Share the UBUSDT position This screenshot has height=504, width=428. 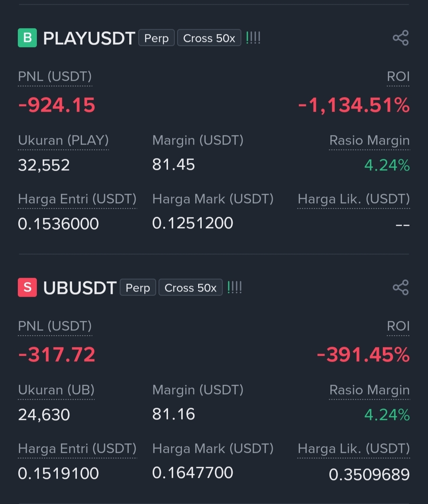tap(401, 288)
